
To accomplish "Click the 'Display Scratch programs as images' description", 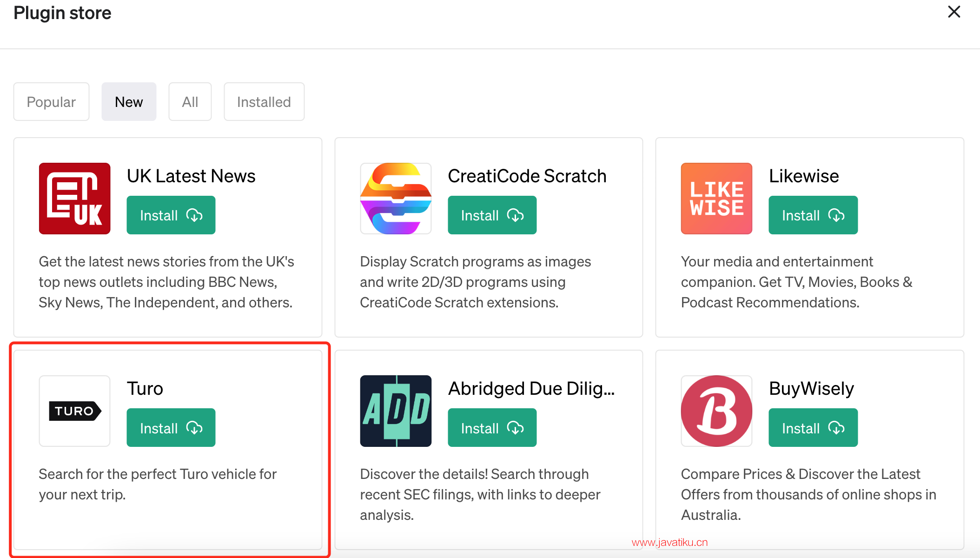I will [x=475, y=282].
